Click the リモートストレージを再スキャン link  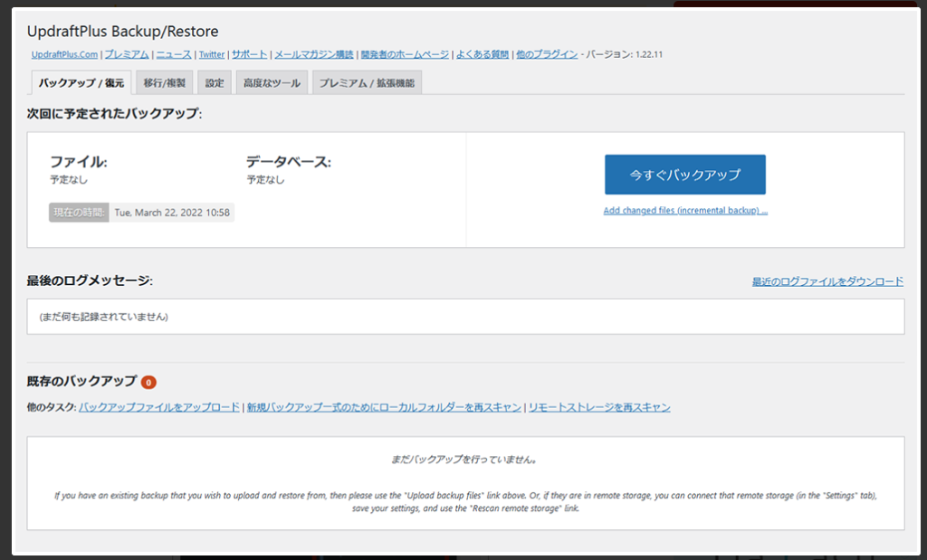click(599, 407)
